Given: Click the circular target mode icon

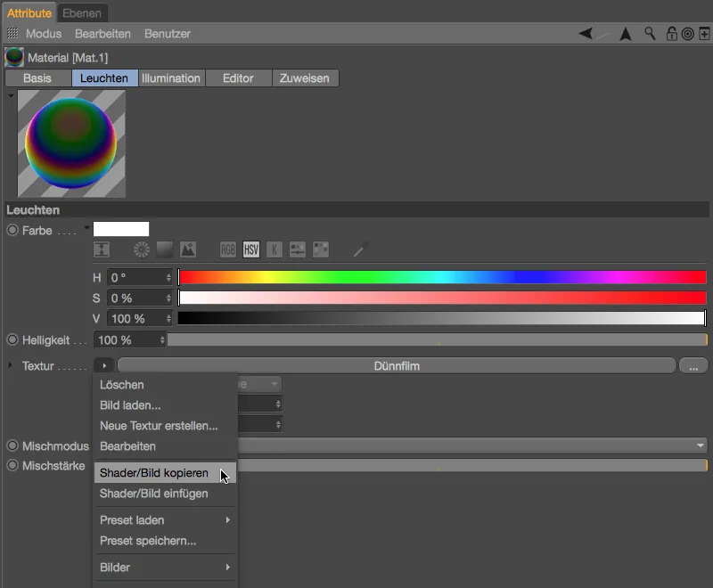Looking at the screenshot, I should tap(688, 34).
